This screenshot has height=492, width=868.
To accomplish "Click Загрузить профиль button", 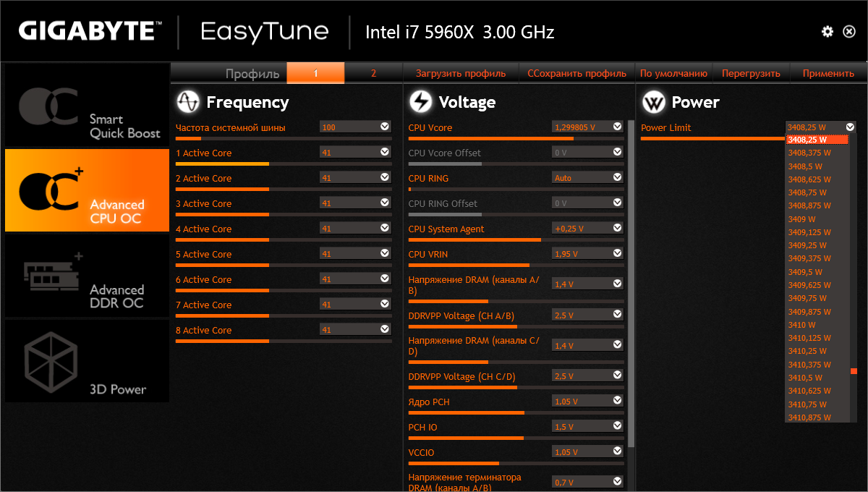I will click(461, 73).
